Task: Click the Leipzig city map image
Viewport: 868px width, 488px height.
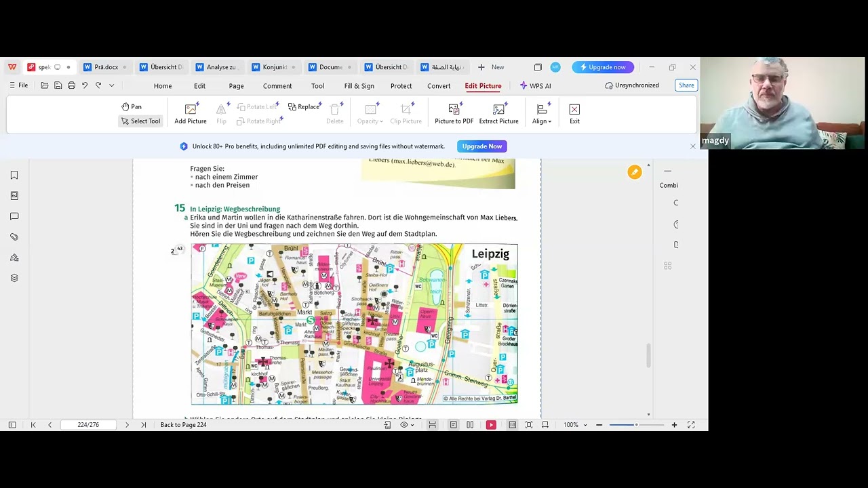Action: point(355,324)
